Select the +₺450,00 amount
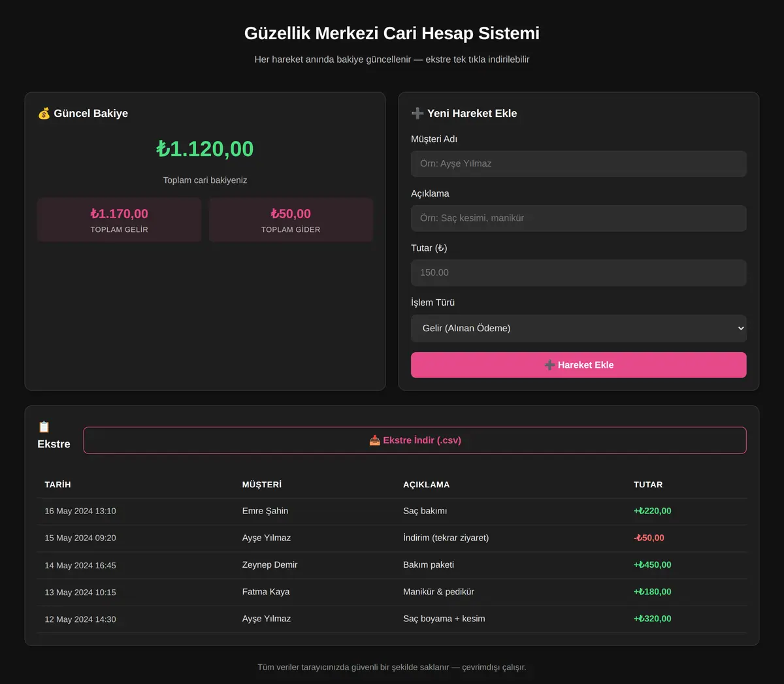The width and height of the screenshot is (784, 684). [x=653, y=565]
